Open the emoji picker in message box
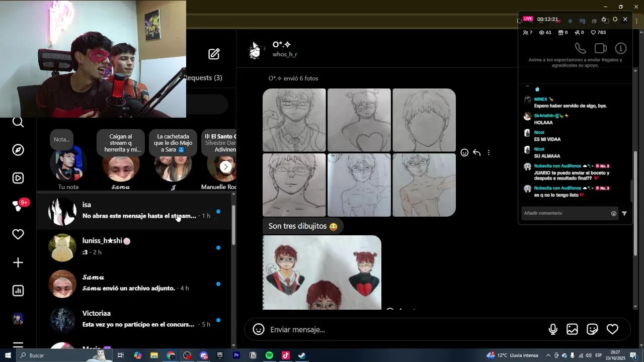This screenshot has height=362, width=644. click(259, 329)
